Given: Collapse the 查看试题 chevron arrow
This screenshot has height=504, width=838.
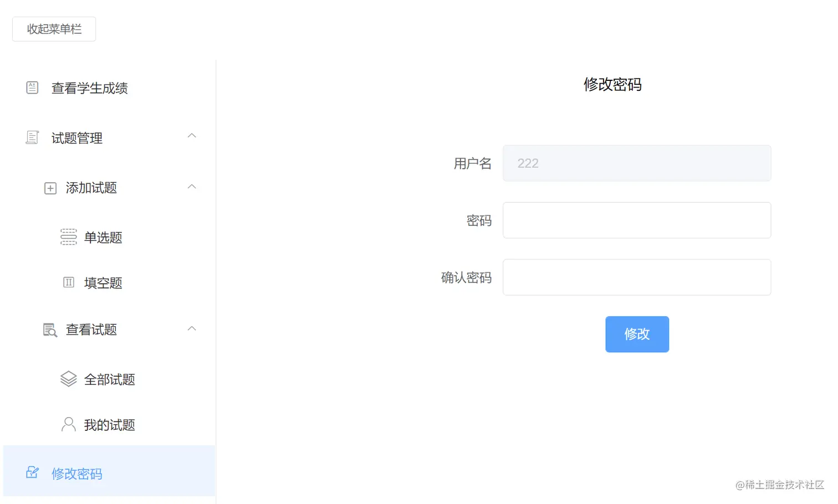Looking at the screenshot, I should [192, 328].
